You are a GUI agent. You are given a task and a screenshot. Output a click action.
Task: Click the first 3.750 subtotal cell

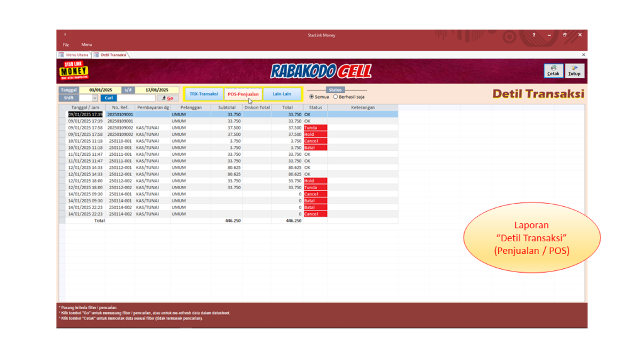coord(226,141)
